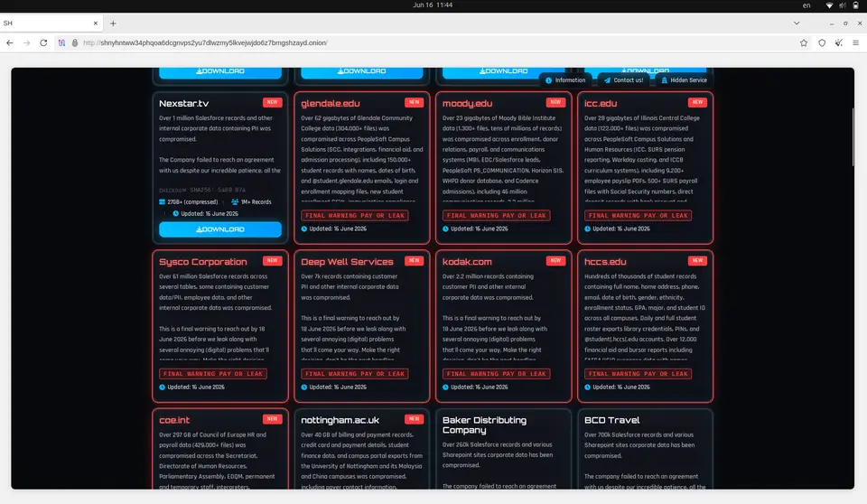The width and height of the screenshot is (867, 504).
Task: Click the NEW badge on coe.int card
Action: click(x=272, y=419)
